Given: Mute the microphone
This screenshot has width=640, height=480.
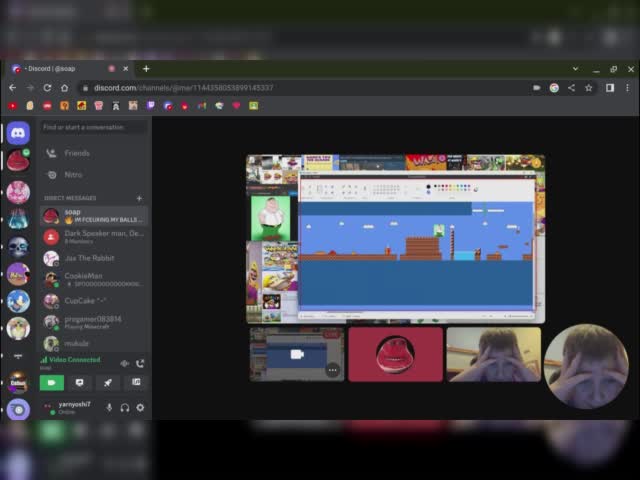Looking at the screenshot, I should point(109,408).
